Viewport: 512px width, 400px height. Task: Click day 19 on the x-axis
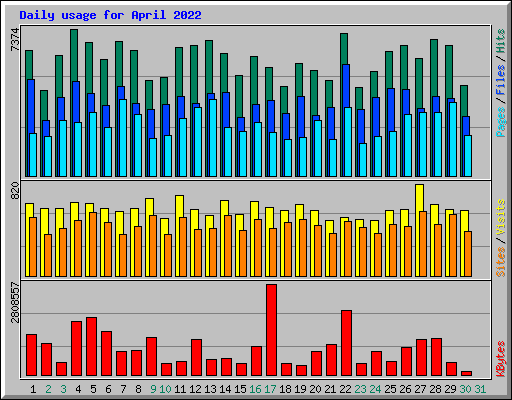pos(300,389)
